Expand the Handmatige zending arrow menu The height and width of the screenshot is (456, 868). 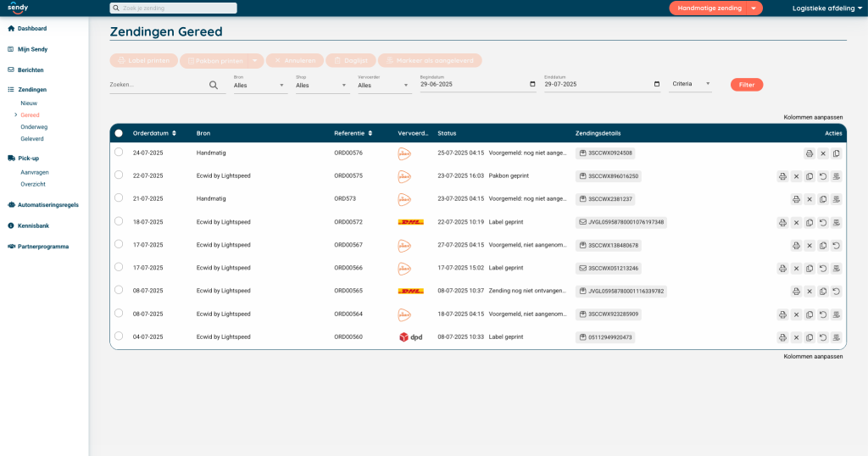[754, 8]
